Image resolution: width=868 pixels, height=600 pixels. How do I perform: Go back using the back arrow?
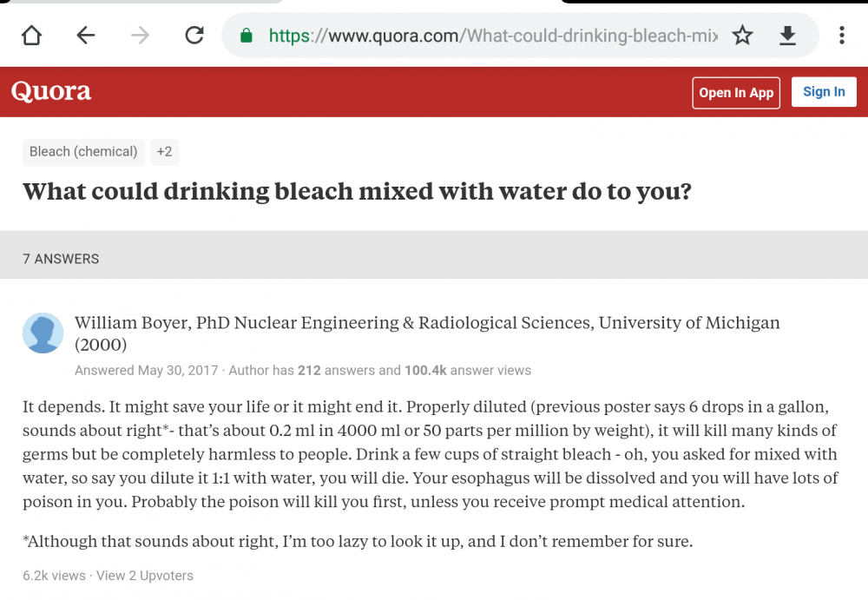coord(85,36)
